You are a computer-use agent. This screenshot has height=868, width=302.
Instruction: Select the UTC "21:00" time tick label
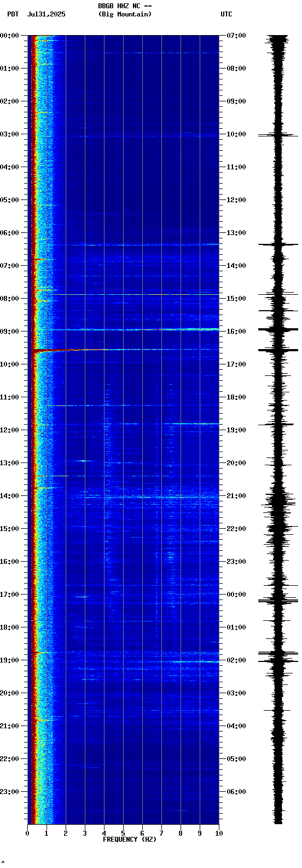pos(236,496)
